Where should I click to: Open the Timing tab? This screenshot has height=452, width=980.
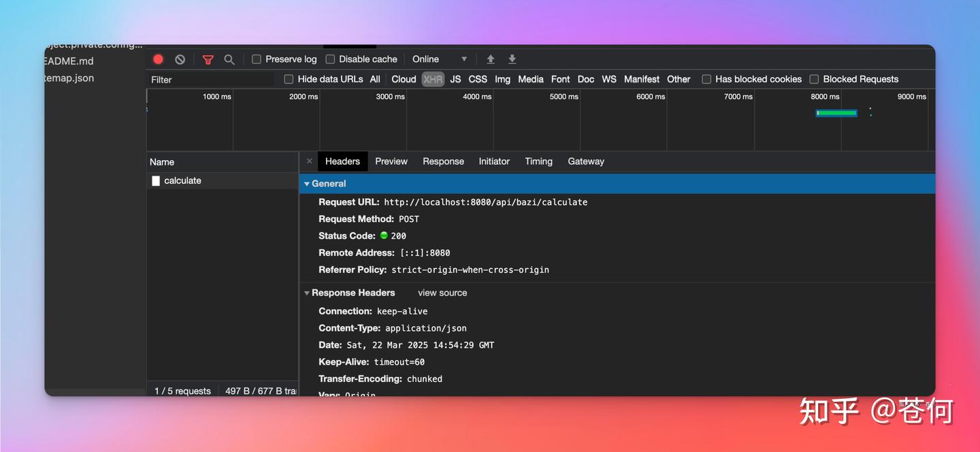click(x=538, y=161)
